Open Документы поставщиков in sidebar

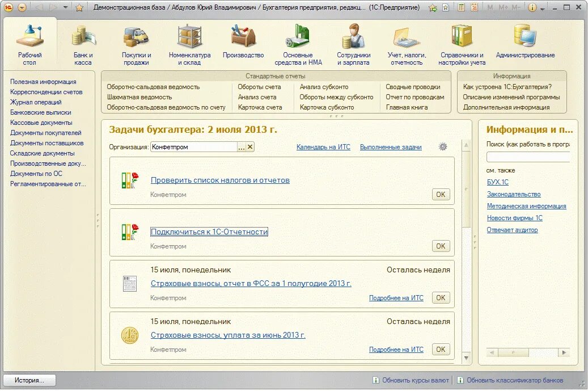(x=47, y=143)
